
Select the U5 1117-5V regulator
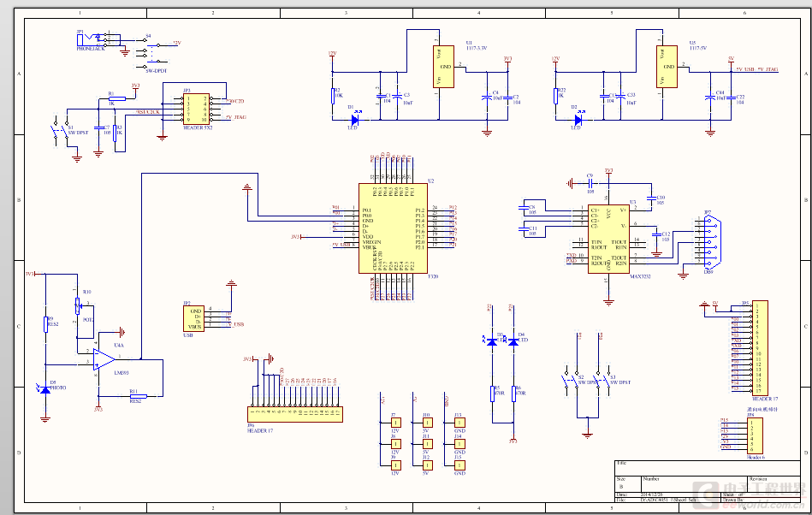667,67
